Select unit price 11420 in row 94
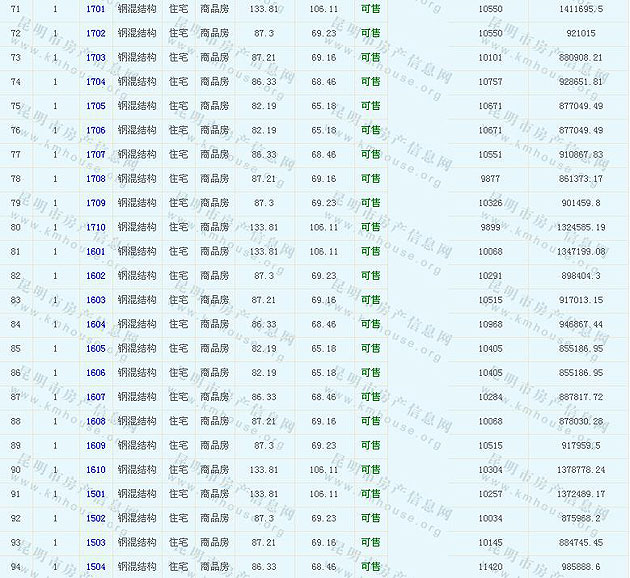This screenshot has width=630, height=578. point(491,567)
